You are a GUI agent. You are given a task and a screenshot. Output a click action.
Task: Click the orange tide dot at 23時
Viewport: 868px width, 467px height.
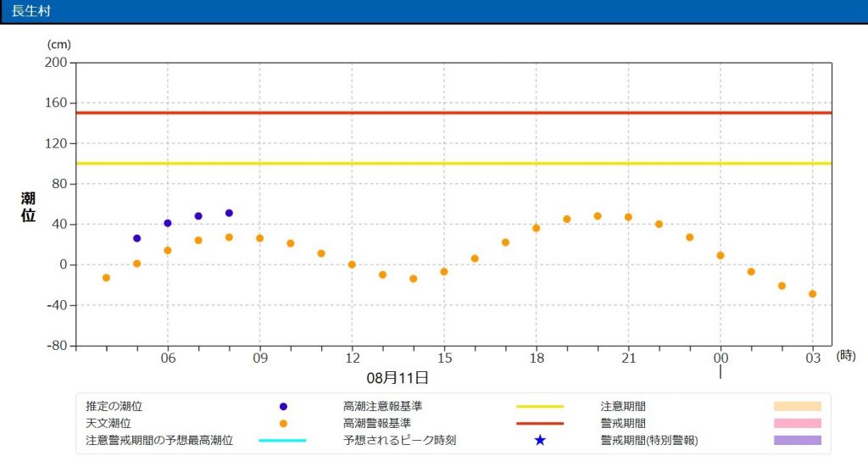tap(690, 237)
